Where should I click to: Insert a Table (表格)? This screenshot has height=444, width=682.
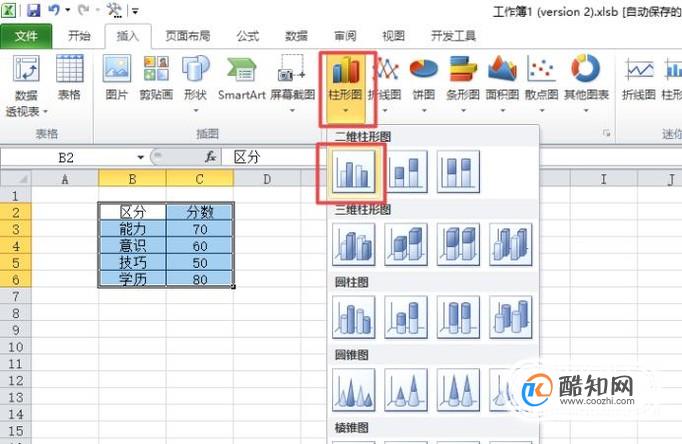point(70,78)
